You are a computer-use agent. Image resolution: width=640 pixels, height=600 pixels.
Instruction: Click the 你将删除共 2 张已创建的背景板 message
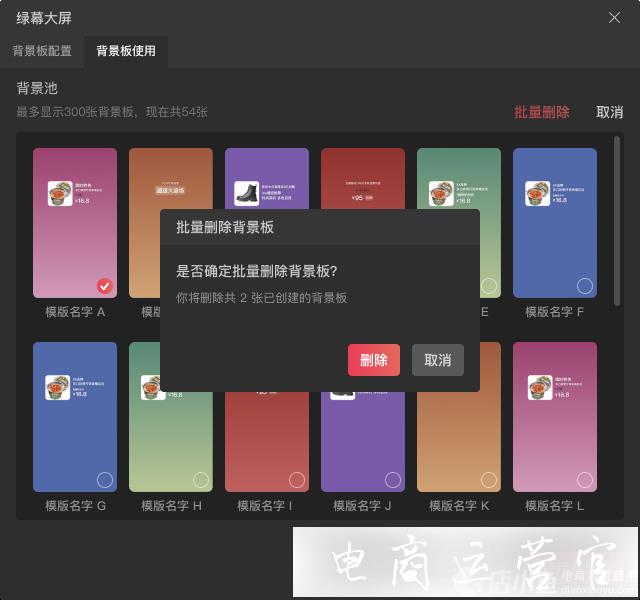pos(262,298)
